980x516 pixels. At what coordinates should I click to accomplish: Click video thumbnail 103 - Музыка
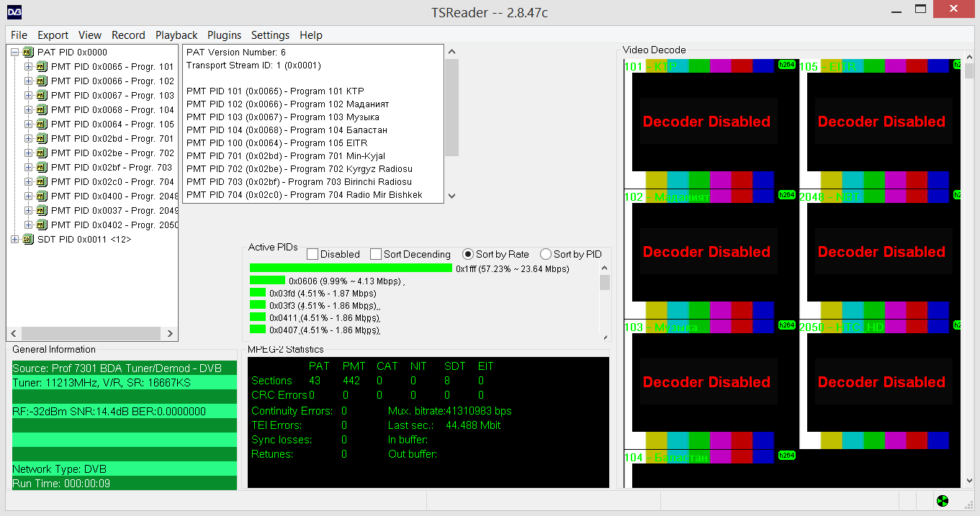pos(710,384)
